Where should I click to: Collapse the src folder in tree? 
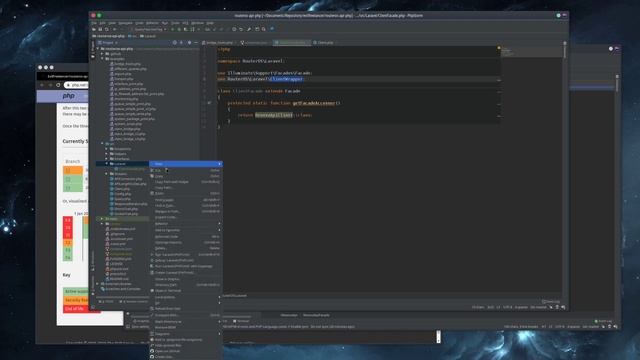point(102,144)
